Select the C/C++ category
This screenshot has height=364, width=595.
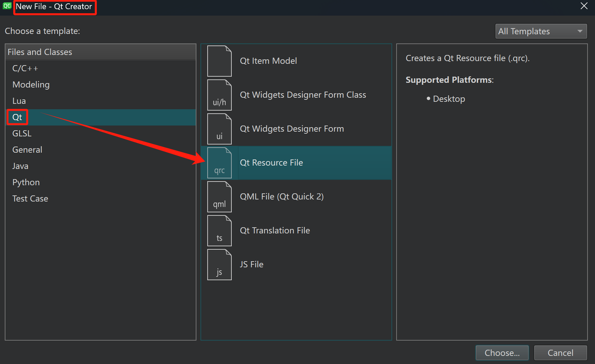(100, 69)
